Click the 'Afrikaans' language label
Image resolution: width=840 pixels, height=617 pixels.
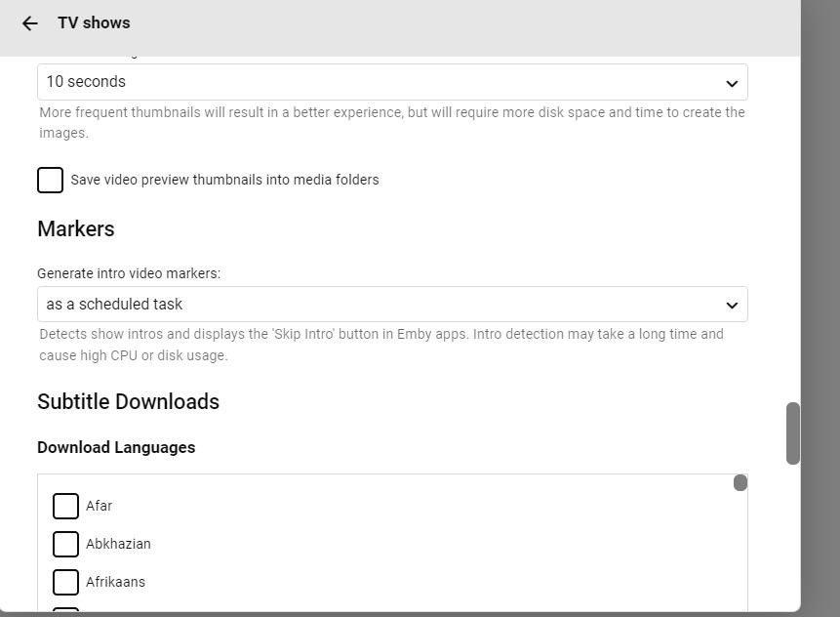[x=115, y=582]
